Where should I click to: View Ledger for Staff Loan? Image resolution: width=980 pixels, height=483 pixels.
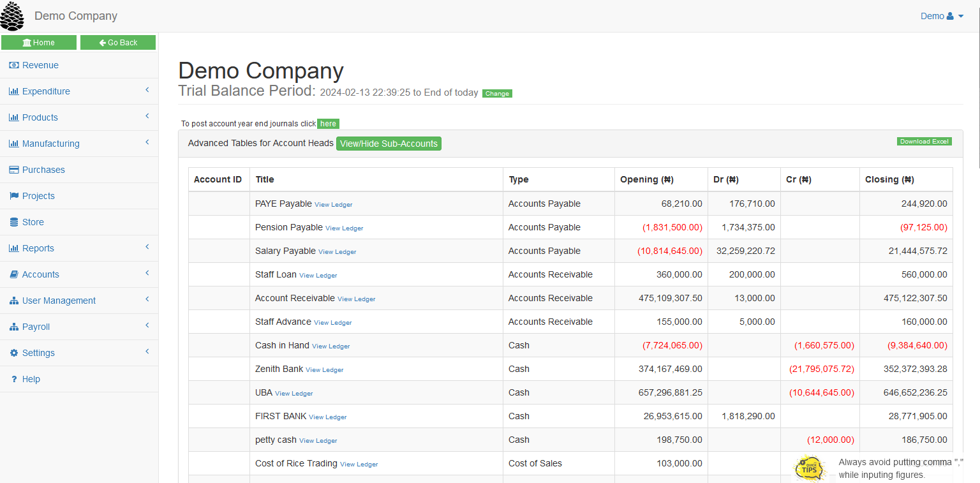click(x=318, y=276)
